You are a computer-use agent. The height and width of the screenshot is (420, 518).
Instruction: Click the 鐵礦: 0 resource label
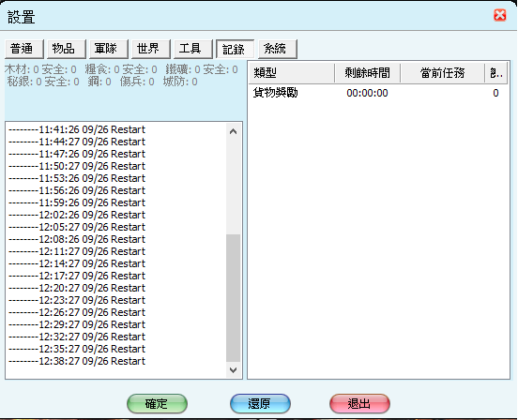pos(183,69)
